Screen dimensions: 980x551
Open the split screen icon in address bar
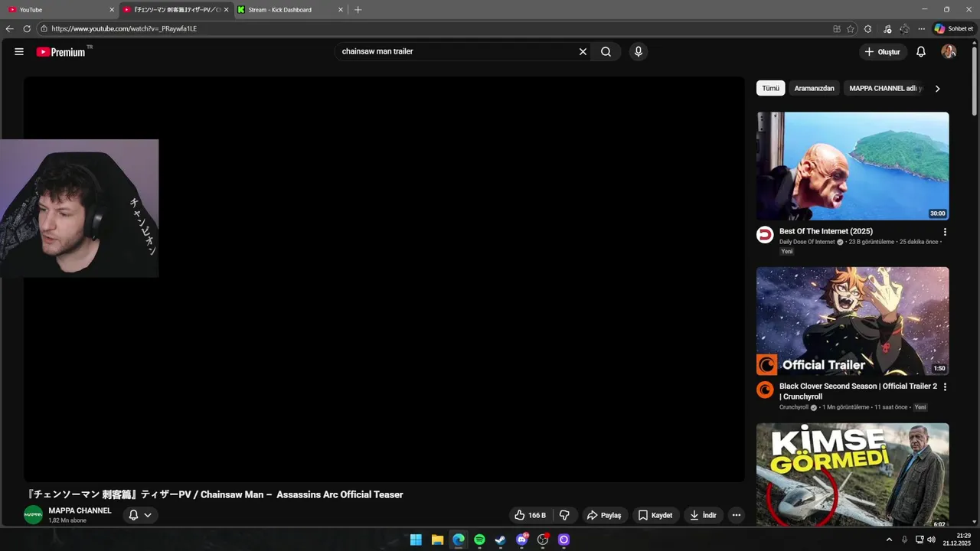(837, 28)
